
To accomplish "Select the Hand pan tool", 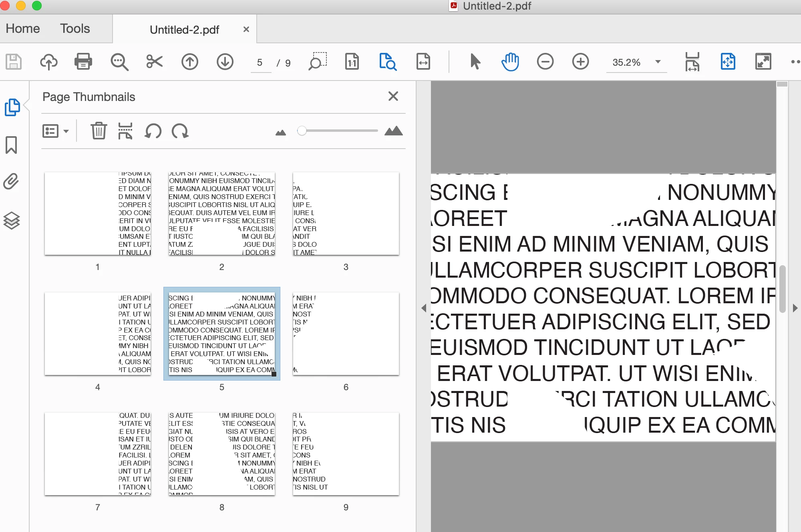I will tap(510, 62).
